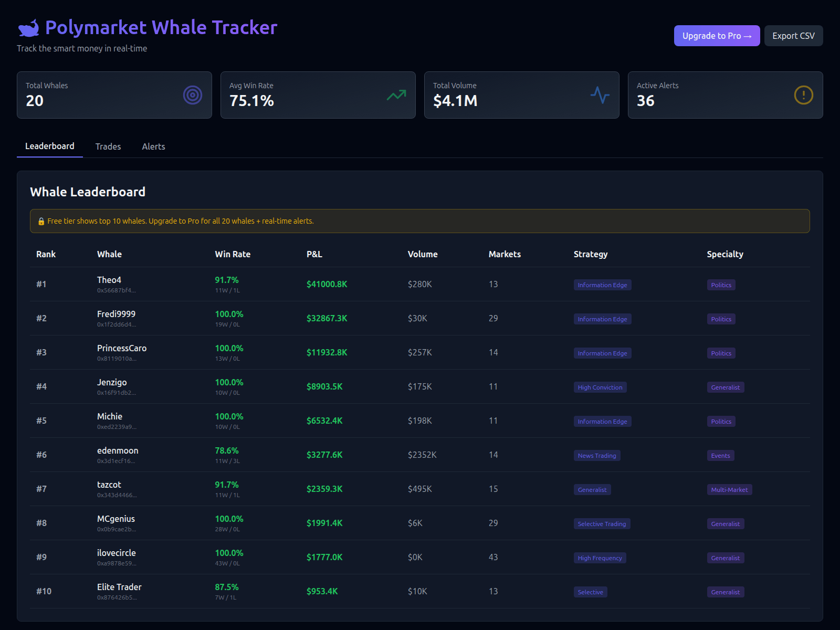Switch to the Trades tab
This screenshot has width=840, height=630.
[108, 146]
